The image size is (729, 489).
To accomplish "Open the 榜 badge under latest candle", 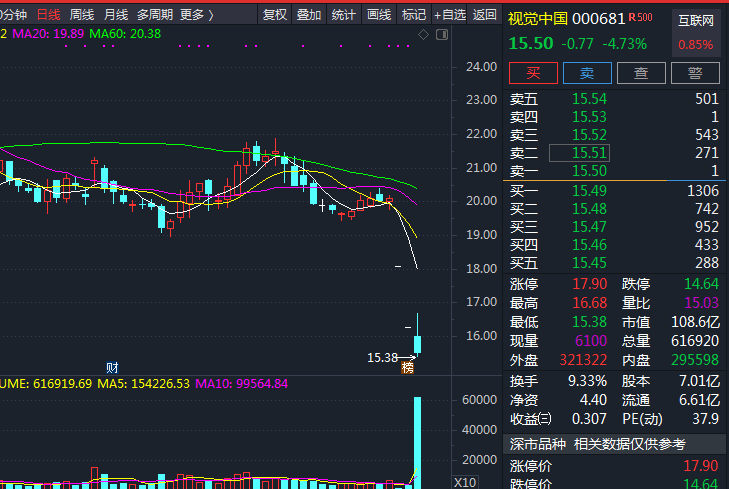I will [408, 368].
